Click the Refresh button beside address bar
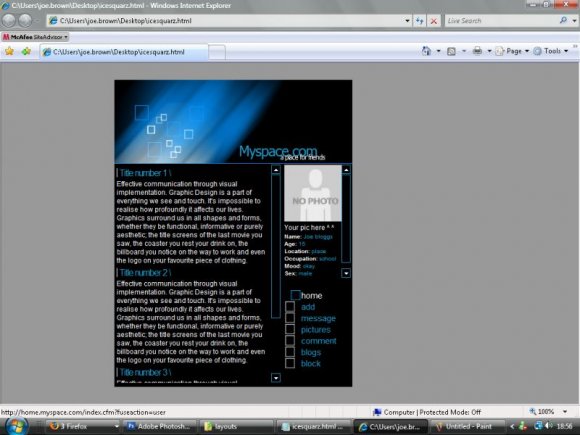 [x=419, y=21]
